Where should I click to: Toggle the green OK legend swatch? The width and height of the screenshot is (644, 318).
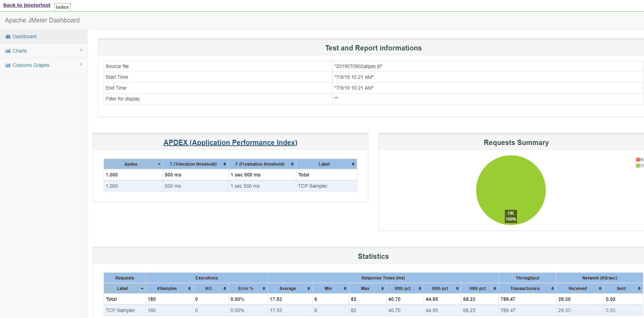[638, 166]
